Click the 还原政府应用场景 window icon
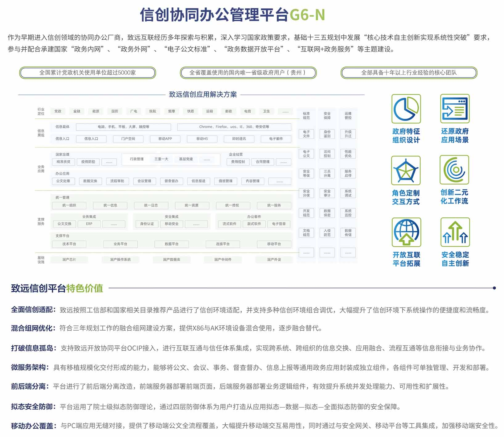The width and height of the screenshot is (504, 437). click(x=455, y=109)
